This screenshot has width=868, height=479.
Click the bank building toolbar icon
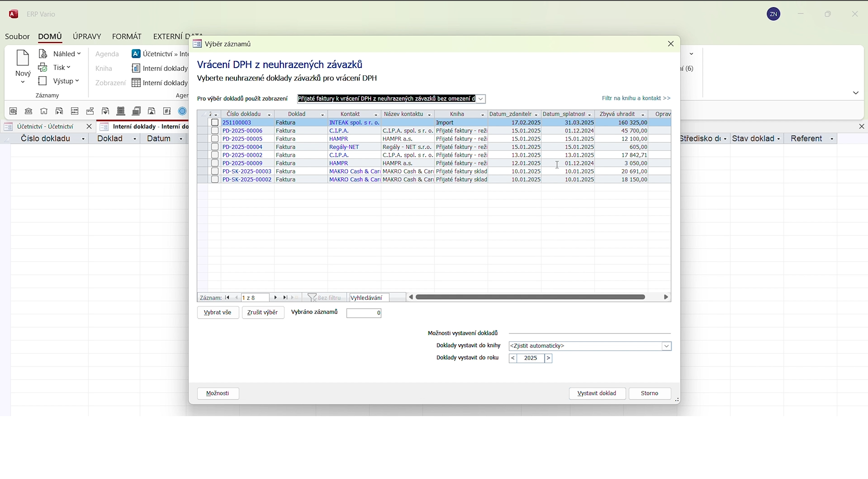pos(28,111)
